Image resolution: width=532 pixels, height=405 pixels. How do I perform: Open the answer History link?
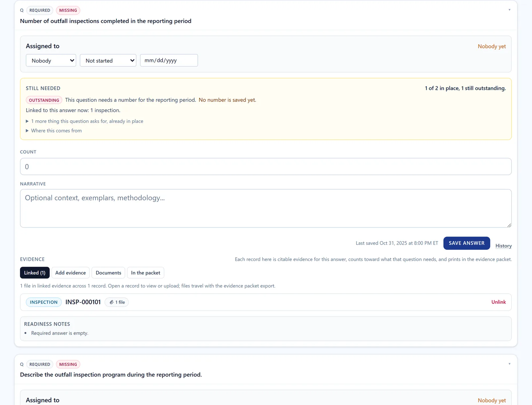503,246
